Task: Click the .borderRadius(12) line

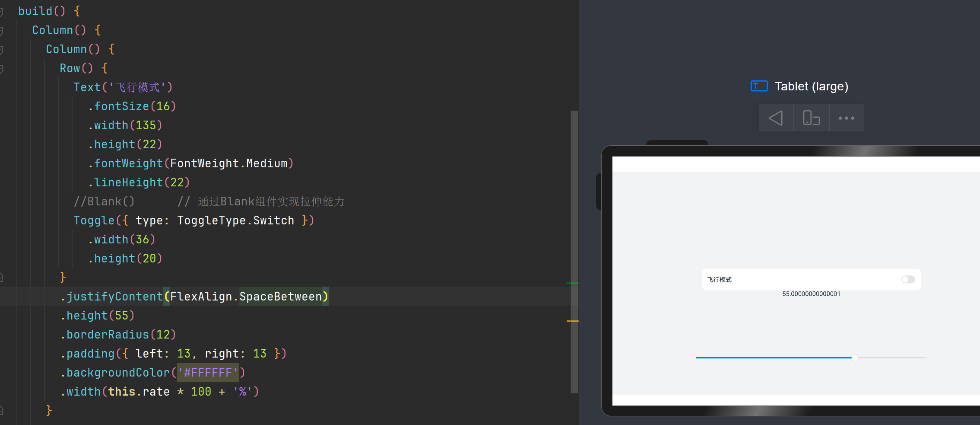Action: (x=118, y=335)
